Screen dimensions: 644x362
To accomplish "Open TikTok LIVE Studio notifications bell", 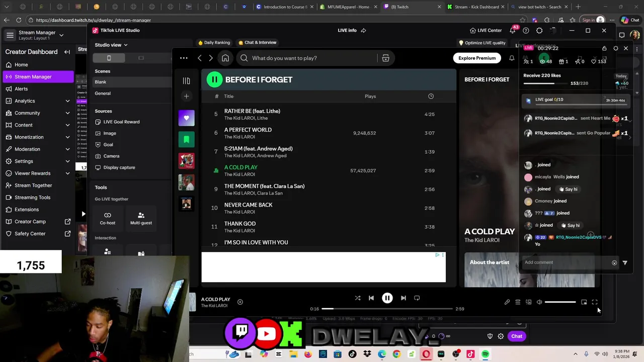I will pos(513,31).
